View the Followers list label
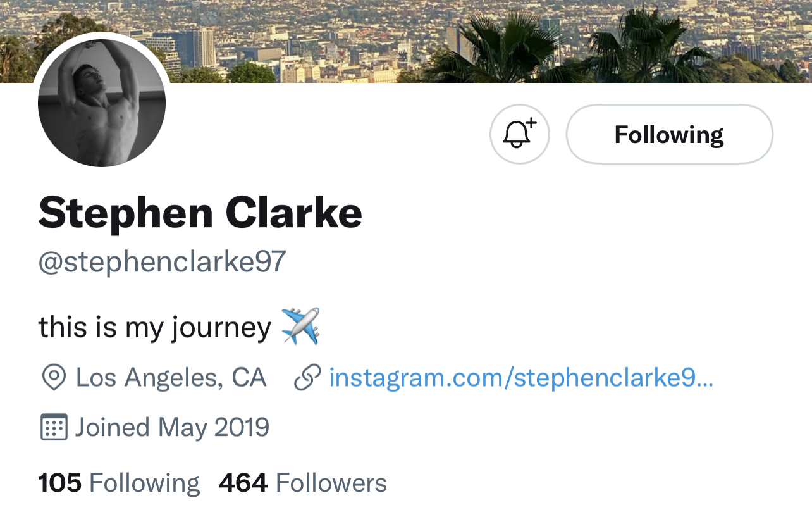Screen dimensions: 812x517 click(x=331, y=483)
